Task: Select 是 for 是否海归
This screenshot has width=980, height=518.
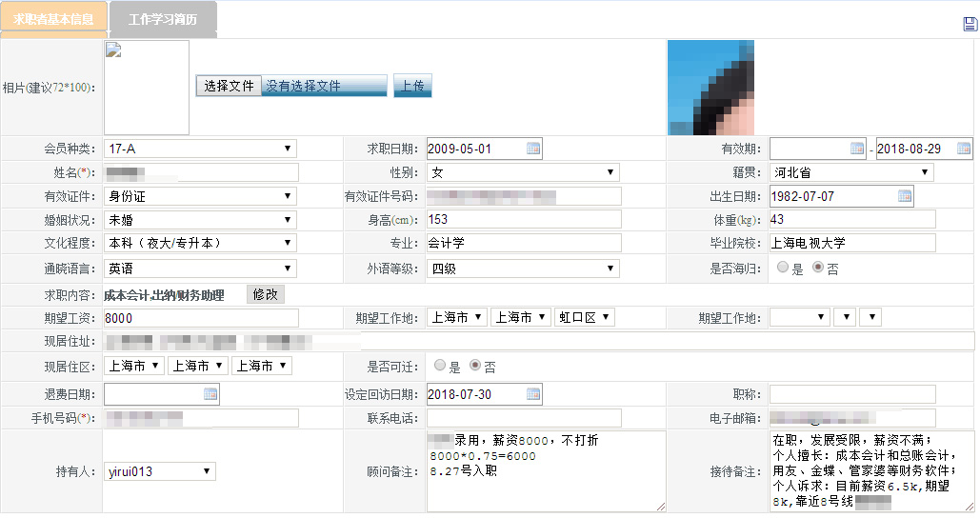Action: pyautogui.click(x=783, y=268)
